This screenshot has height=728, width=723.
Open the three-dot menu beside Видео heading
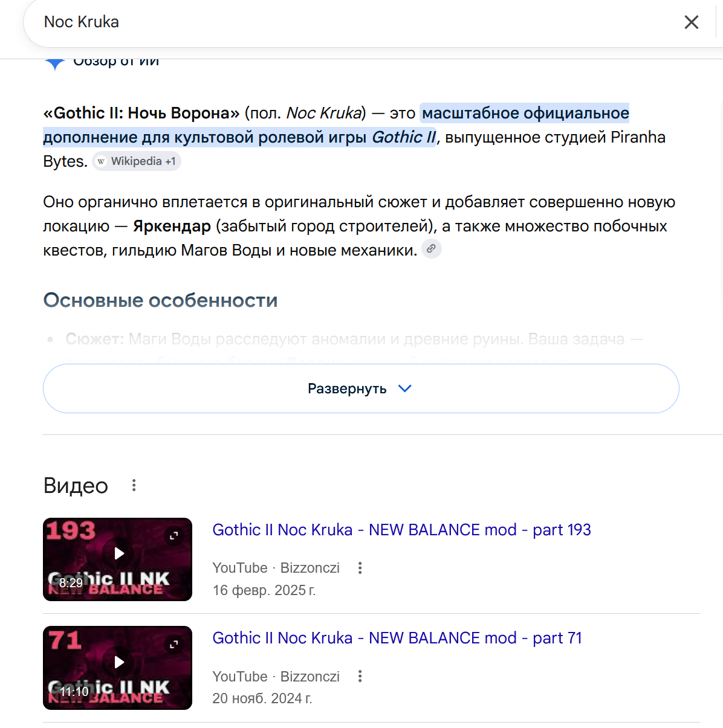(x=134, y=485)
